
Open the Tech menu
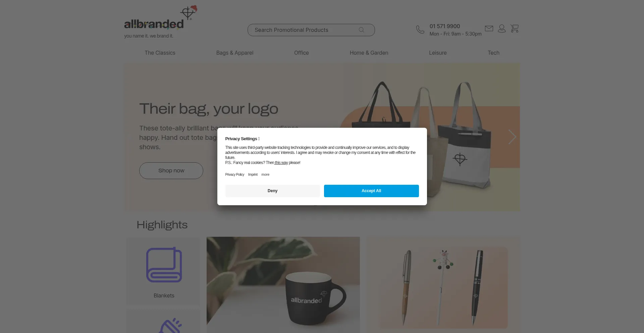493,53
